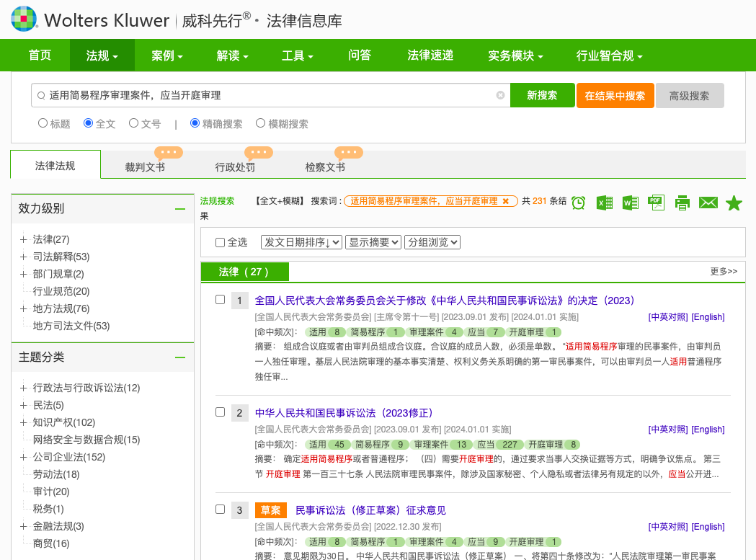Click into the search input field

pos(270,95)
